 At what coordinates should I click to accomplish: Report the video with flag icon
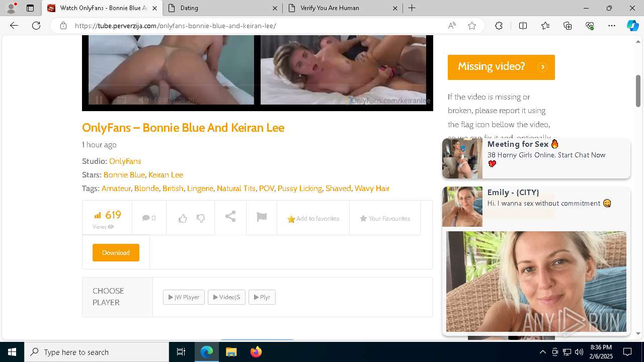pos(262,217)
